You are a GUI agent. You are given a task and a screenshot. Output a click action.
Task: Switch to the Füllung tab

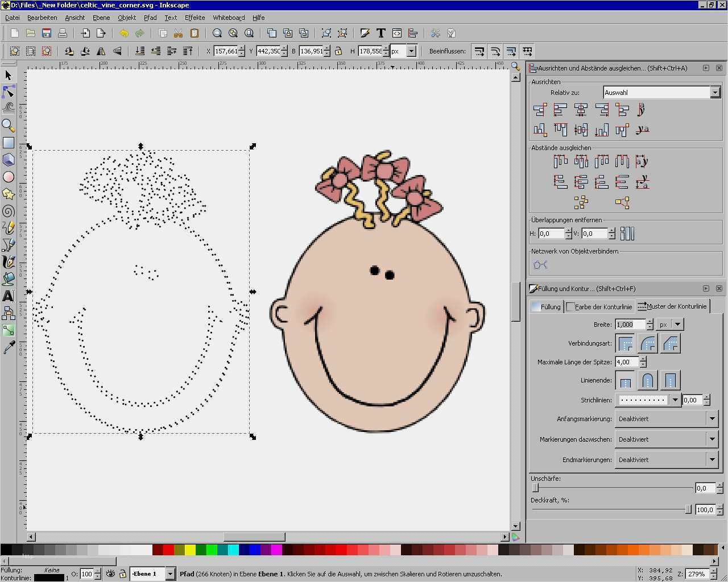tap(546, 307)
